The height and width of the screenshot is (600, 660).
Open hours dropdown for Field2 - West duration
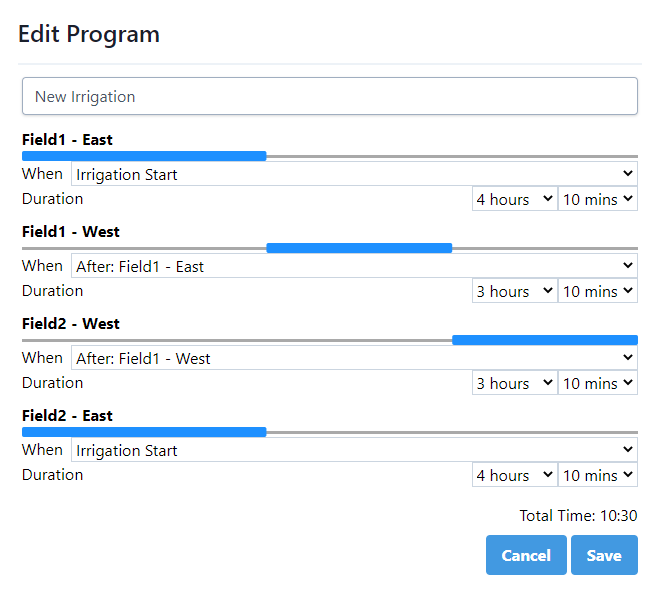(x=514, y=383)
